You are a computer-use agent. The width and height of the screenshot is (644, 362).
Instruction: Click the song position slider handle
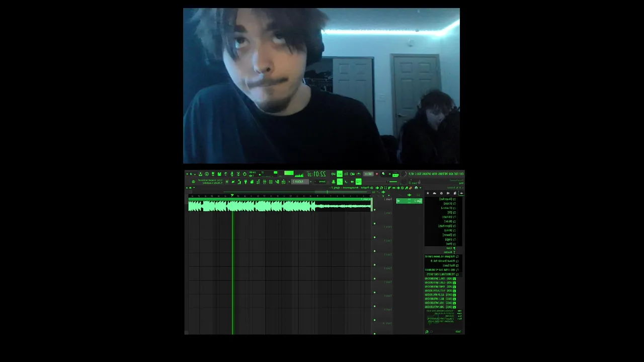tap(387, 182)
